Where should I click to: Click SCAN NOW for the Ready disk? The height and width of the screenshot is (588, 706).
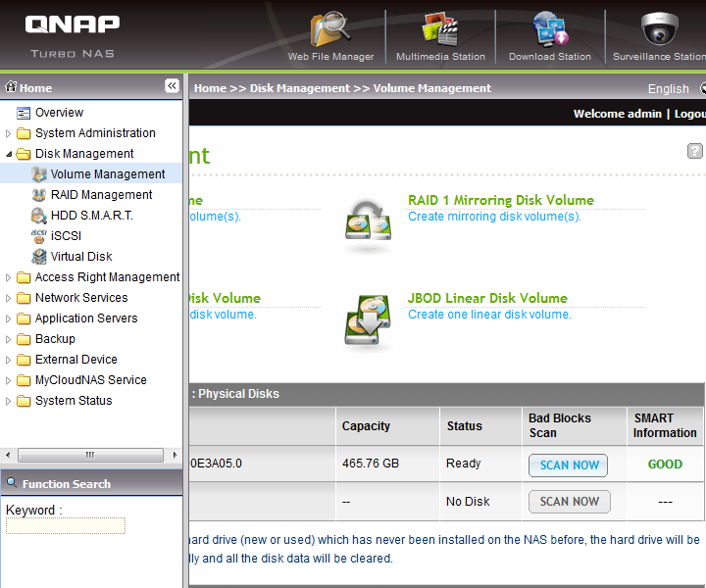(x=569, y=465)
